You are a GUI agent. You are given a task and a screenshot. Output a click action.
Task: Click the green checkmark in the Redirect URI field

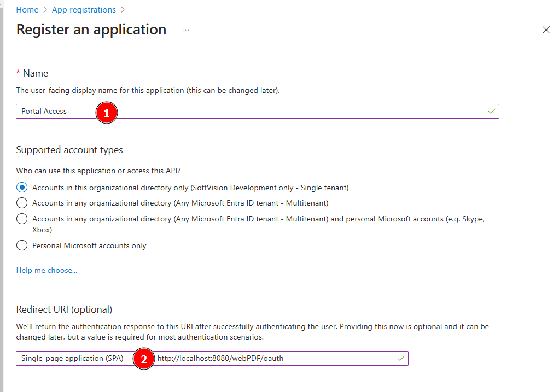[401, 358]
